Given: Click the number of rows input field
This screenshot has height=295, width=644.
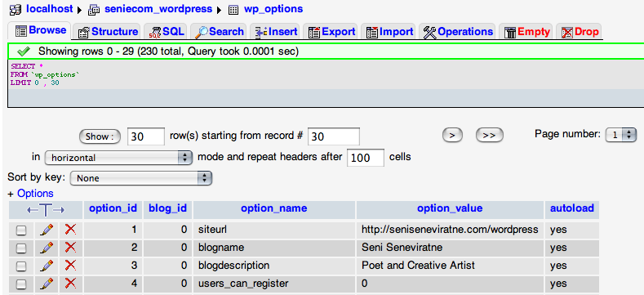Looking at the screenshot, I should pyautogui.click(x=146, y=136).
